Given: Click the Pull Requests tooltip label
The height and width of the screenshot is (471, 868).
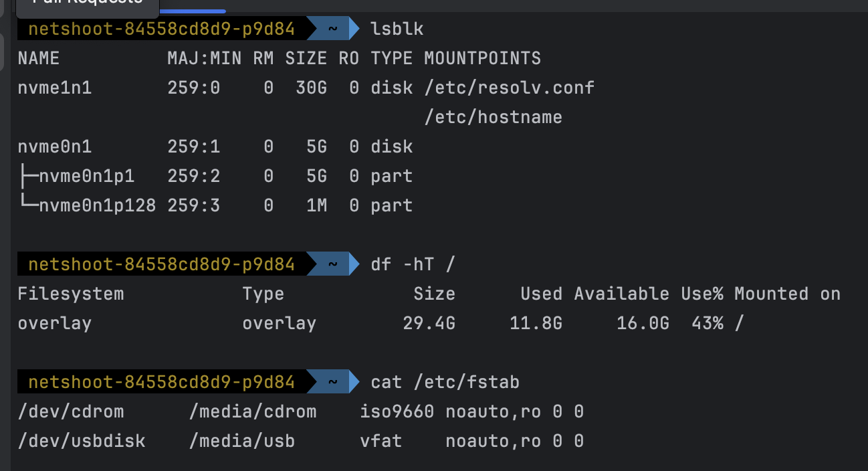Looking at the screenshot, I should [x=87, y=4].
